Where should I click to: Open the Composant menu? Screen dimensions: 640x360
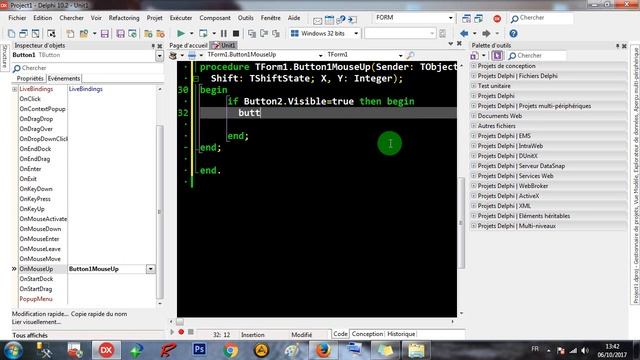coord(215,18)
